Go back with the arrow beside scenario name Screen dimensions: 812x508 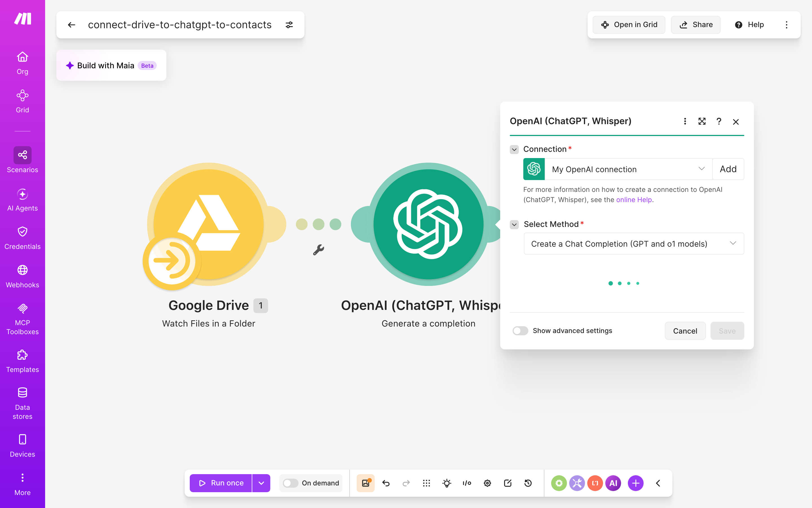click(71, 25)
